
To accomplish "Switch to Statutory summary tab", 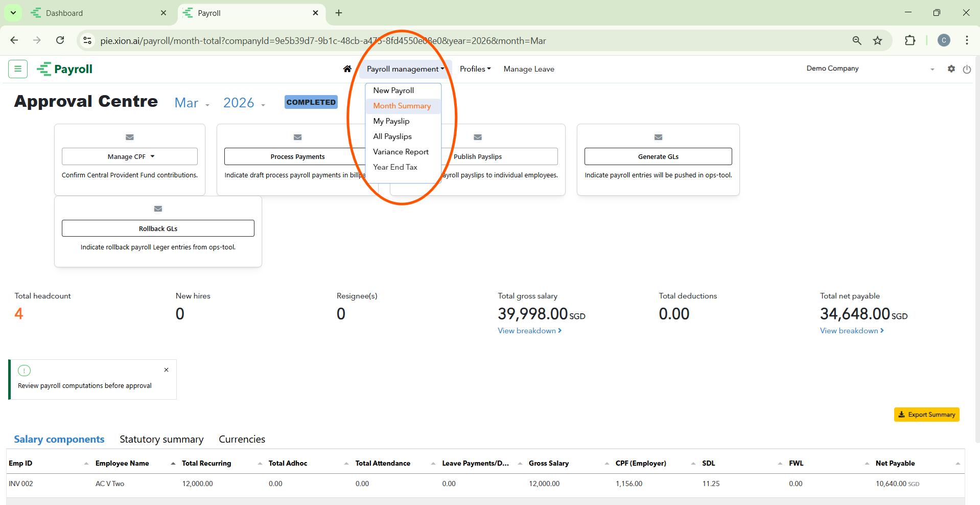I will [x=161, y=439].
